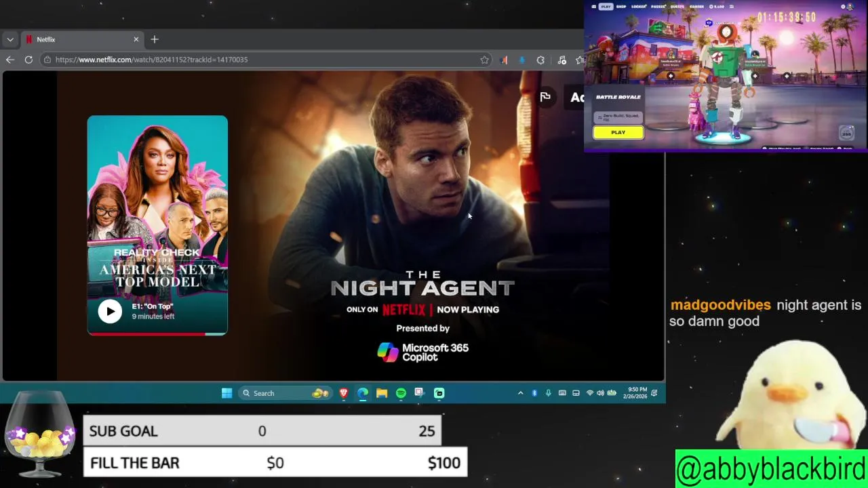868x488 pixels.
Task: Expand hidden system tray icons
Action: (x=521, y=393)
